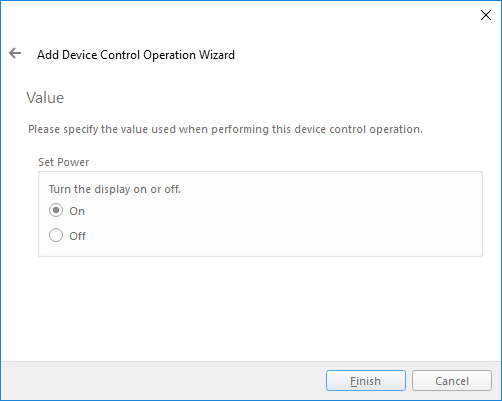Click 'Turn the display on or off.' text
This screenshot has width=502, height=401.
pos(115,189)
